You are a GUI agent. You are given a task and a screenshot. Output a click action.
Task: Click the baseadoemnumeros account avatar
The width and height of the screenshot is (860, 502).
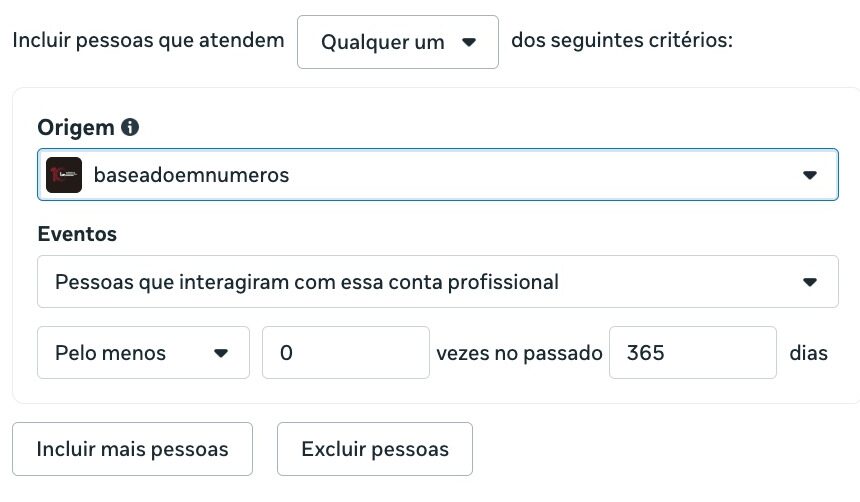point(64,175)
